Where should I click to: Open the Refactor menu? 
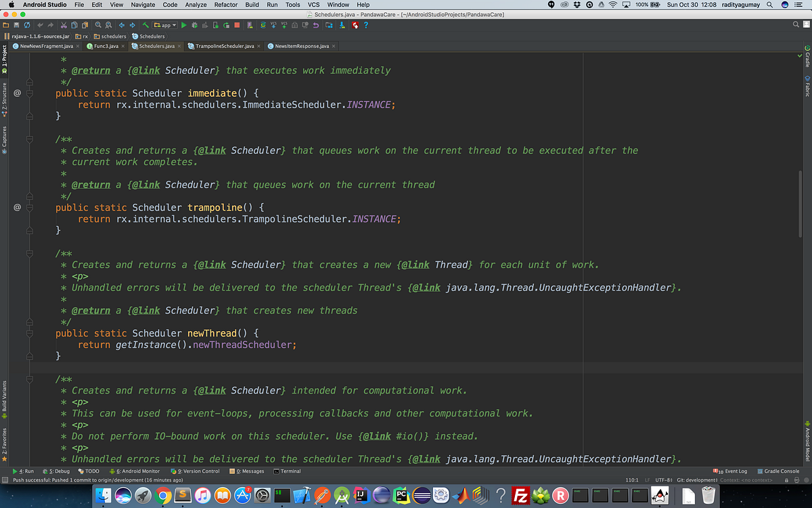coord(226,5)
